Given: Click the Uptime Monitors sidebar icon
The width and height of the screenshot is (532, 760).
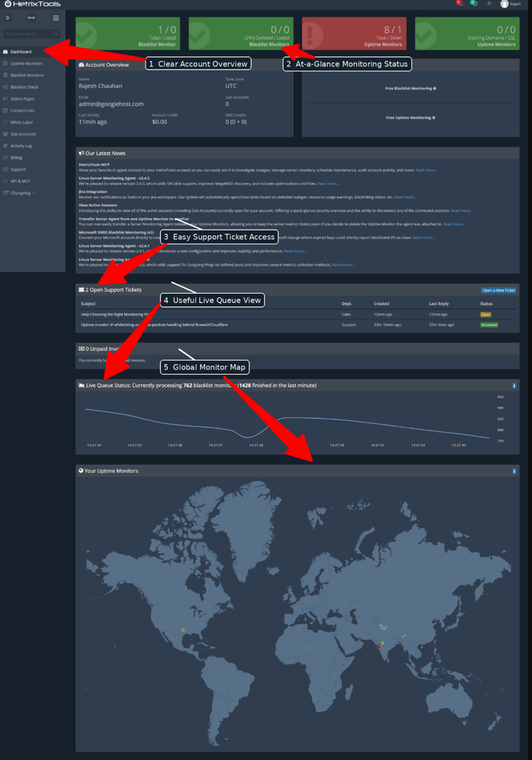Looking at the screenshot, I should point(5,64).
